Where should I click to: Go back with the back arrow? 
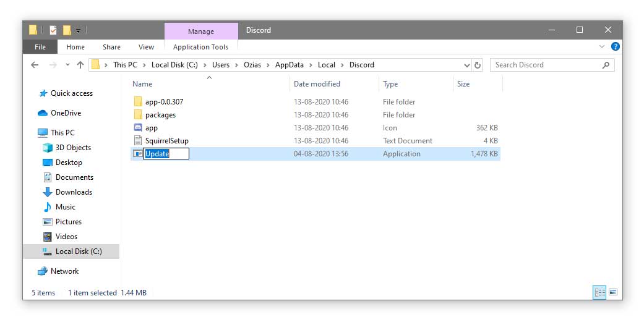coord(35,65)
